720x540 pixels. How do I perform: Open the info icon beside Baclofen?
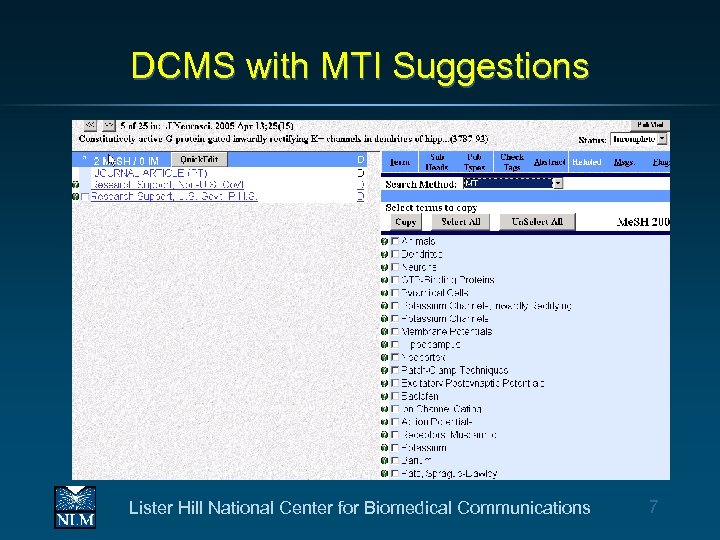coord(385,396)
